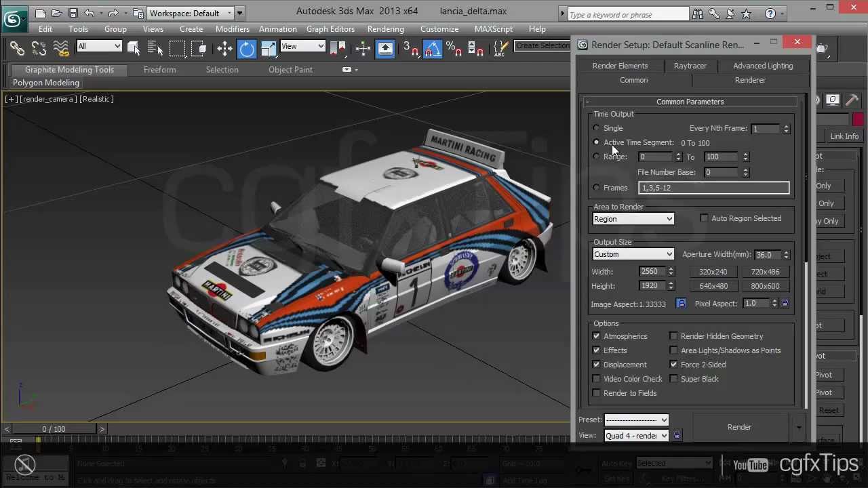Select the Single time output radio button

tap(596, 128)
